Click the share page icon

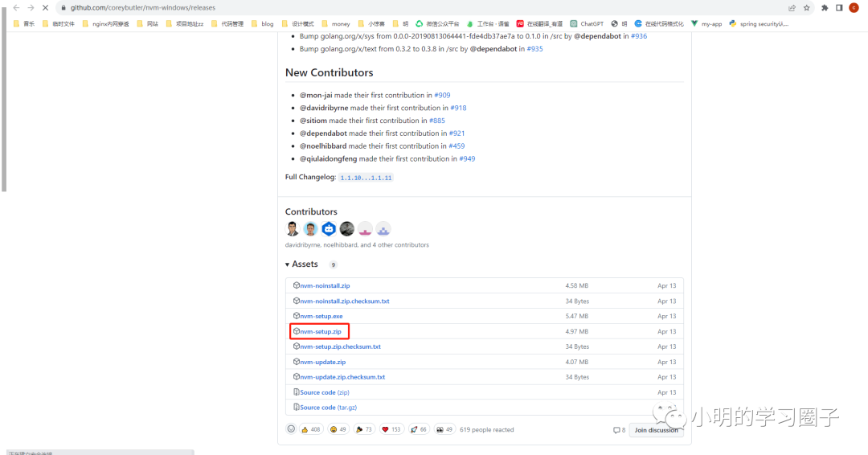pyautogui.click(x=792, y=8)
